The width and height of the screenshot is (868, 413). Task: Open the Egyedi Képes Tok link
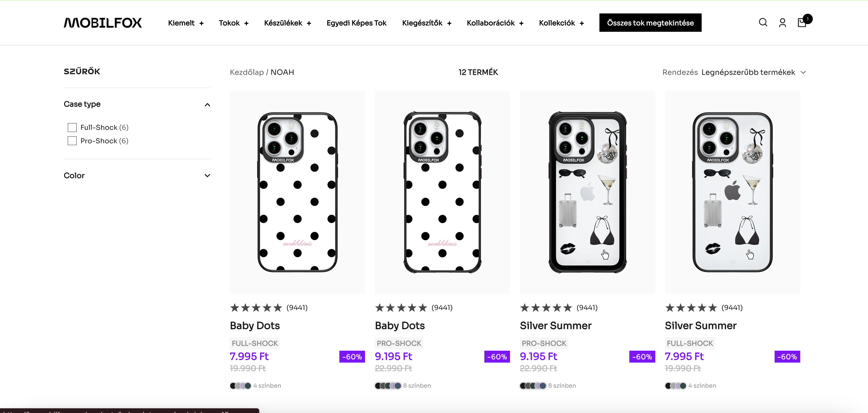click(356, 23)
